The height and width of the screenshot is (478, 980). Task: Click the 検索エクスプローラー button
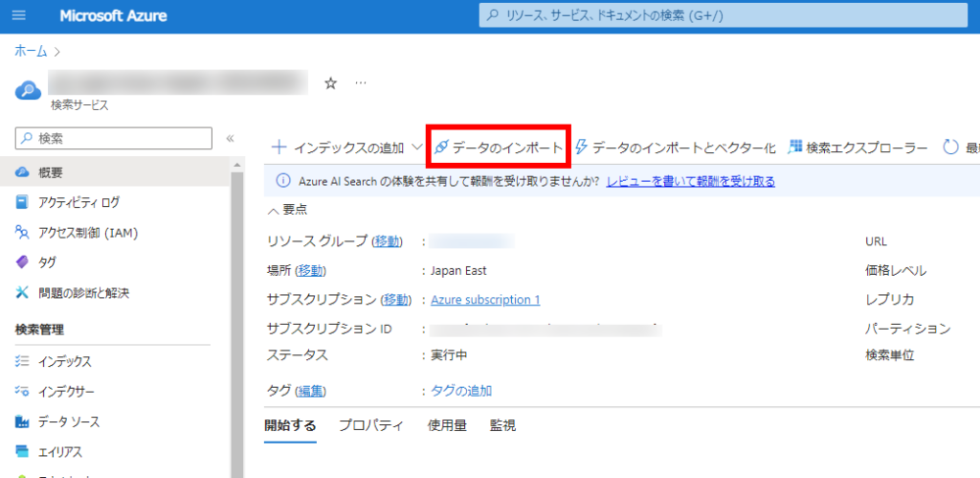[x=857, y=148]
